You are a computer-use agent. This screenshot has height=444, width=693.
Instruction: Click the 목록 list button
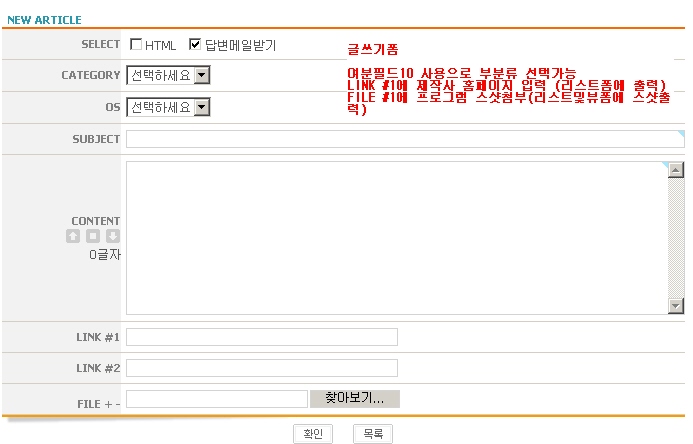pyautogui.click(x=373, y=434)
